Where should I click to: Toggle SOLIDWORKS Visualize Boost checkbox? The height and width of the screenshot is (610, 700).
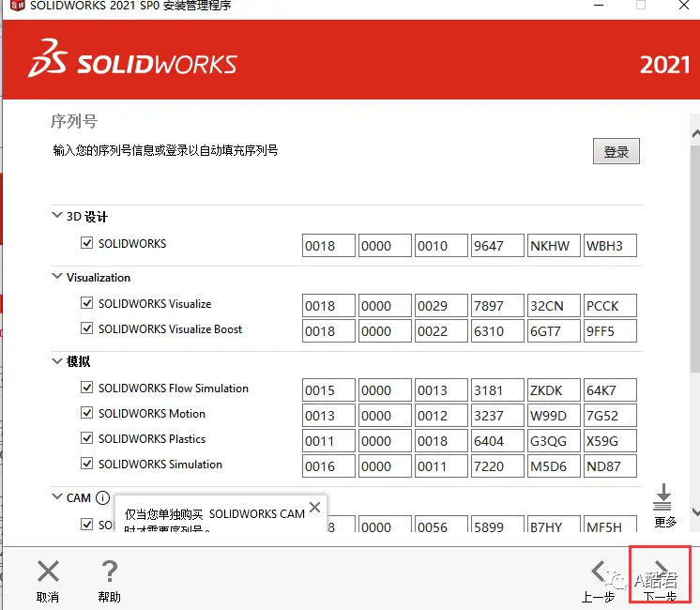(86, 328)
